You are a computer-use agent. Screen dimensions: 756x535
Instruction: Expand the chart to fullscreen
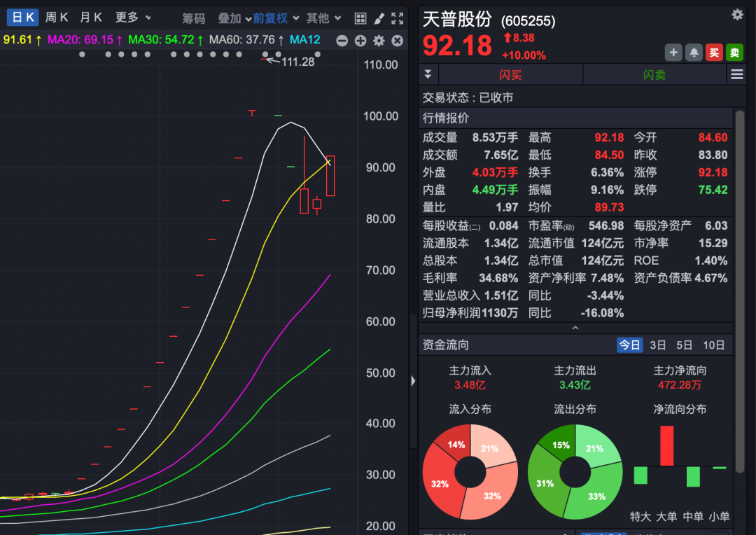click(x=397, y=18)
